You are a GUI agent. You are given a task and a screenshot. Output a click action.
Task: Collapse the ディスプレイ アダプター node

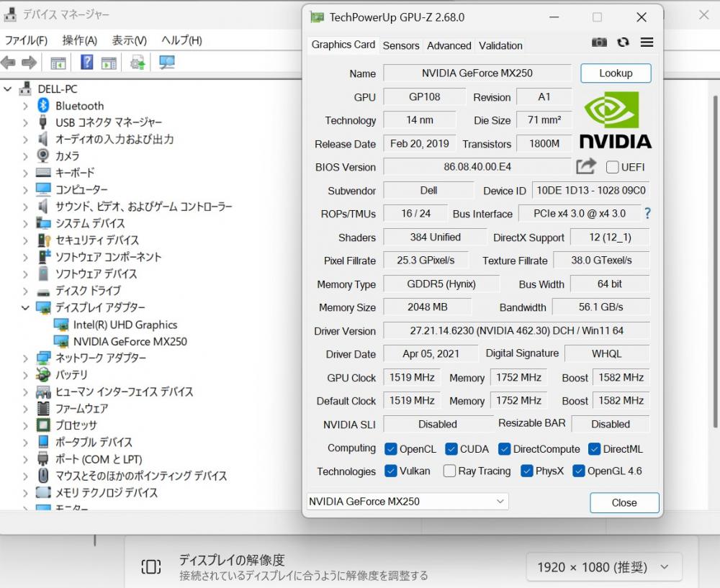(25, 307)
